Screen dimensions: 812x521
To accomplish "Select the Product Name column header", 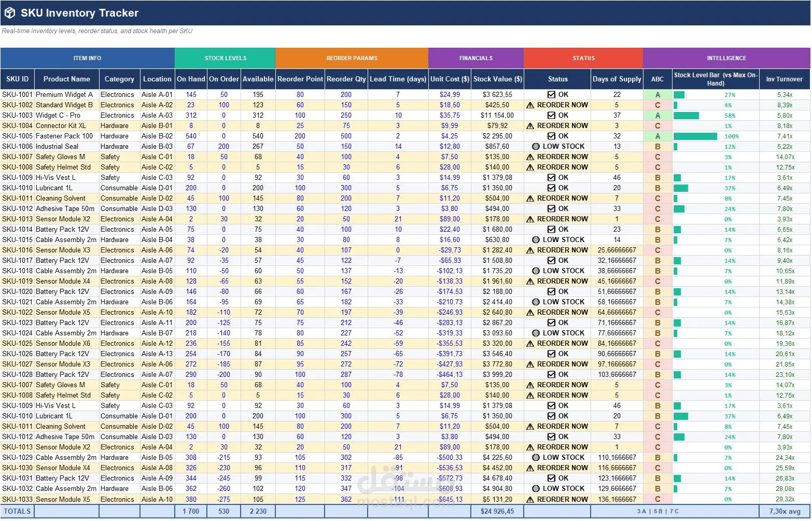I will pyautogui.click(x=67, y=79).
